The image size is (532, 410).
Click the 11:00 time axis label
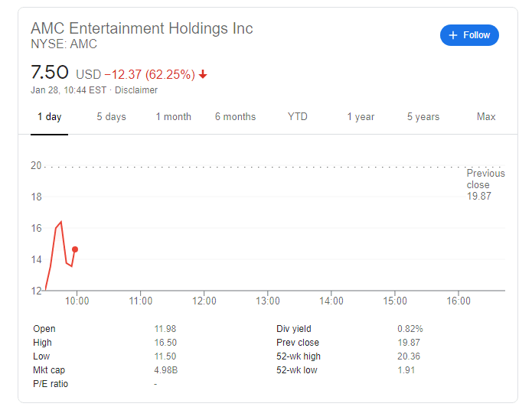pos(141,301)
